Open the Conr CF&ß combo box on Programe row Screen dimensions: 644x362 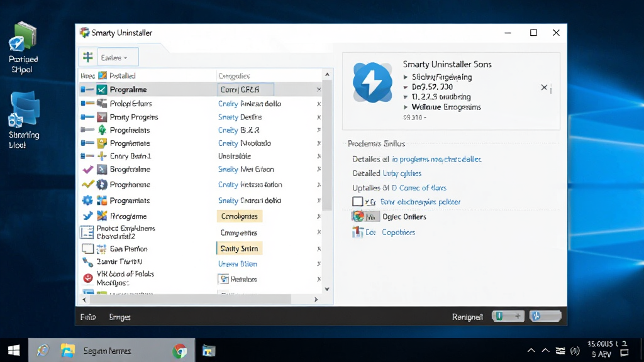246,89
